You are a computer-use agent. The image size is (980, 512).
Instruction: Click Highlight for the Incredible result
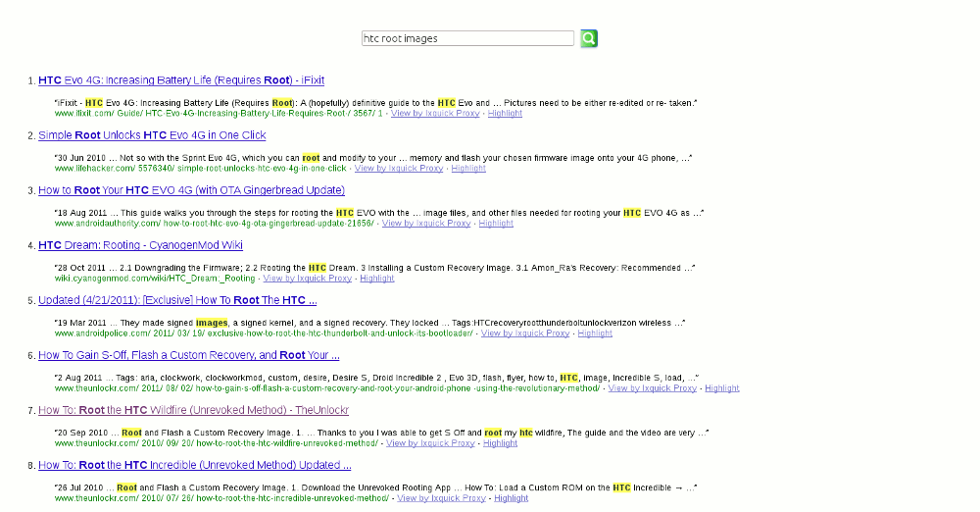[512, 499]
